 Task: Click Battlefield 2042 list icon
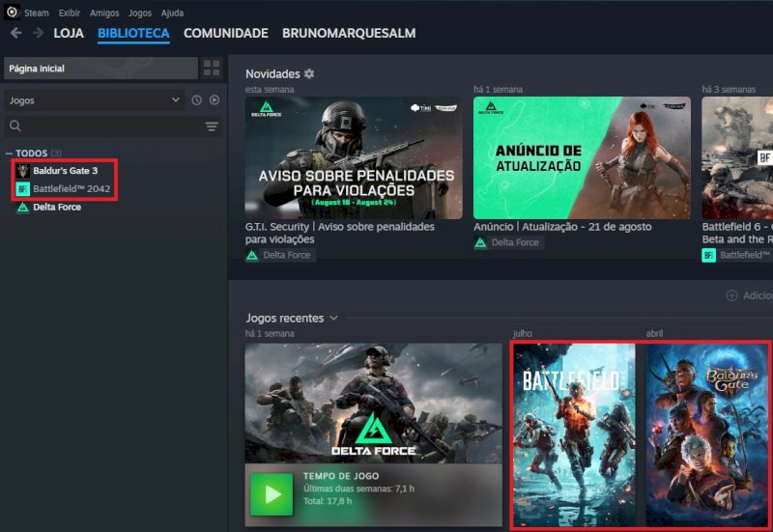click(x=22, y=188)
